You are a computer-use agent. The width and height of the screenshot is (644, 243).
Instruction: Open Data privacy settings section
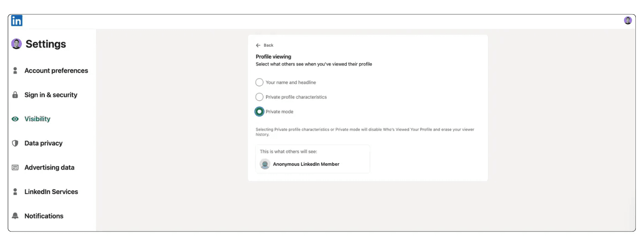tap(43, 143)
